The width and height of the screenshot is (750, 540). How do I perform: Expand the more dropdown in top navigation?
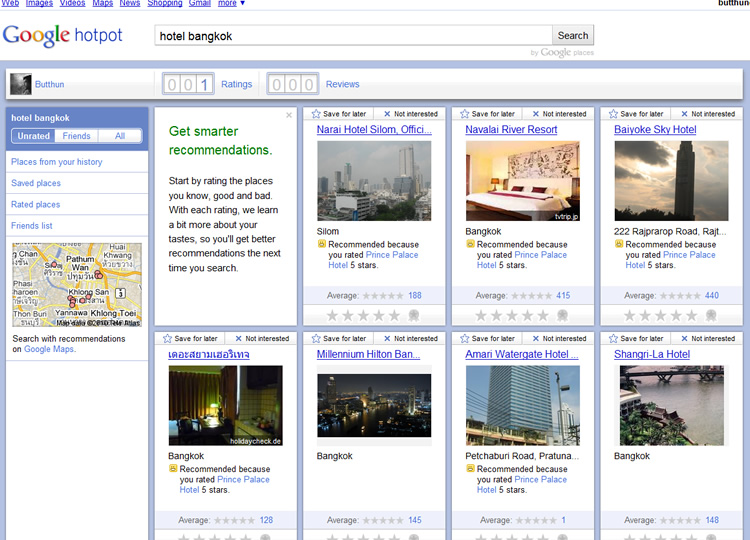tap(231, 3)
